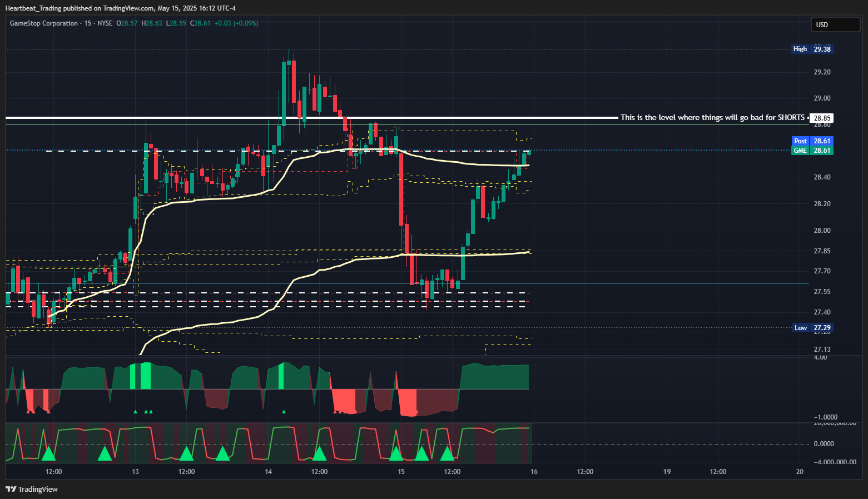
Task: Click the 27.40 price axis label
Action: pyautogui.click(x=822, y=312)
